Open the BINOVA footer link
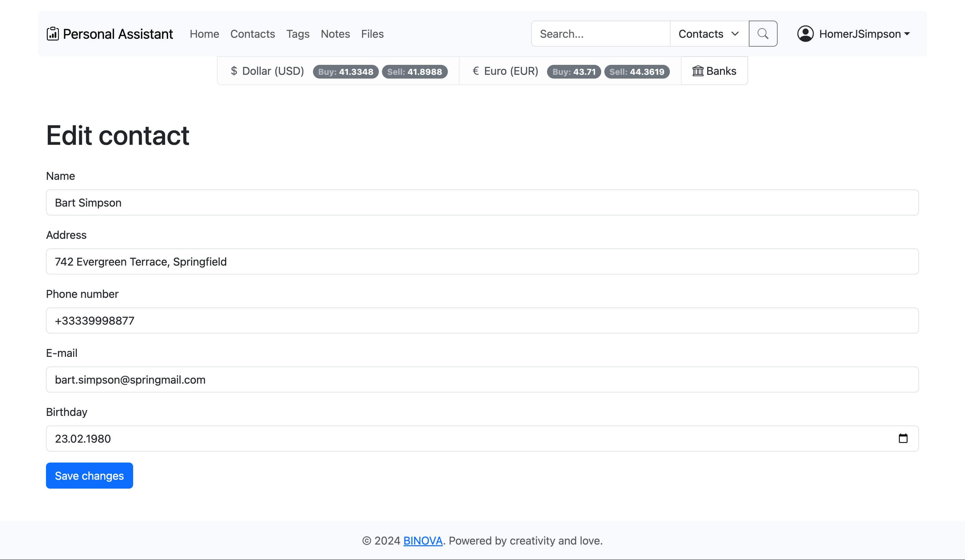 click(x=423, y=540)
